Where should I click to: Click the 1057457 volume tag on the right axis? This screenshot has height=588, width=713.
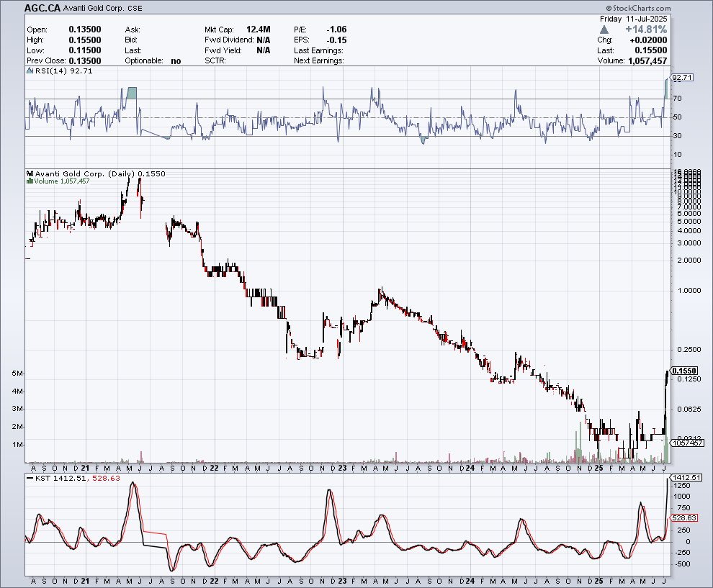[x=688, y=443]
